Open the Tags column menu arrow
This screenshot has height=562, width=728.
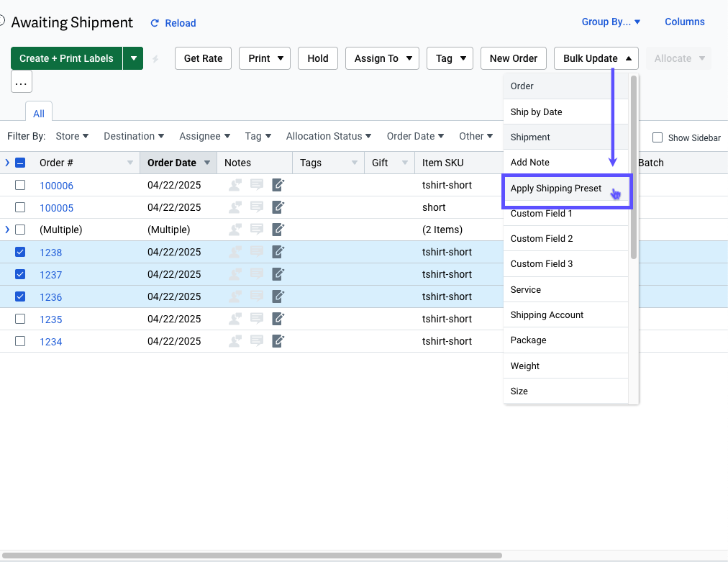point(355,163)
